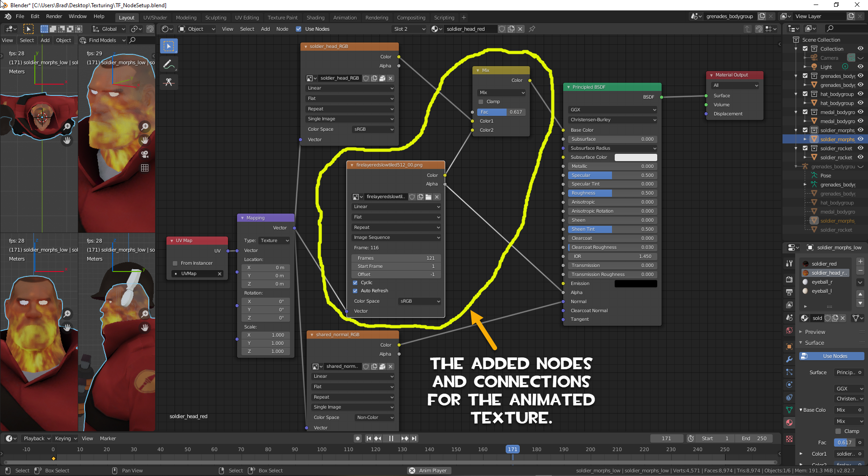Enable Clamp on the Mix node

[x=481, y=102]
